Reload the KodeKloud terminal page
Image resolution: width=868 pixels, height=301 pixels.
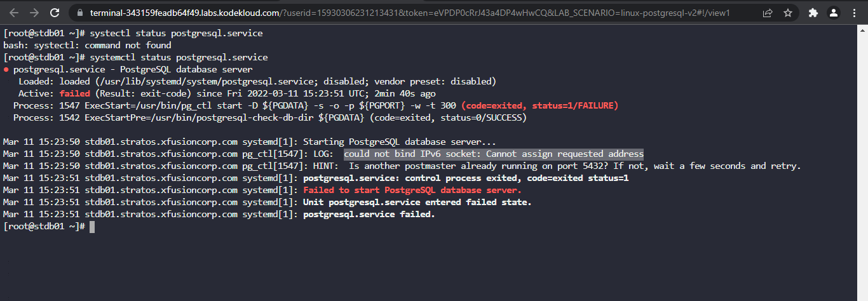click(x=55, y=13)
